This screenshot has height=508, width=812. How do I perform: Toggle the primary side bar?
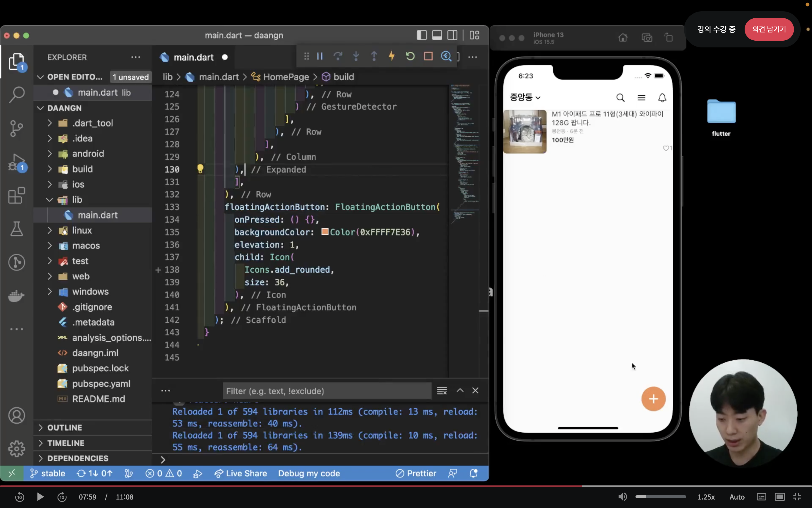tap(422, 35)
